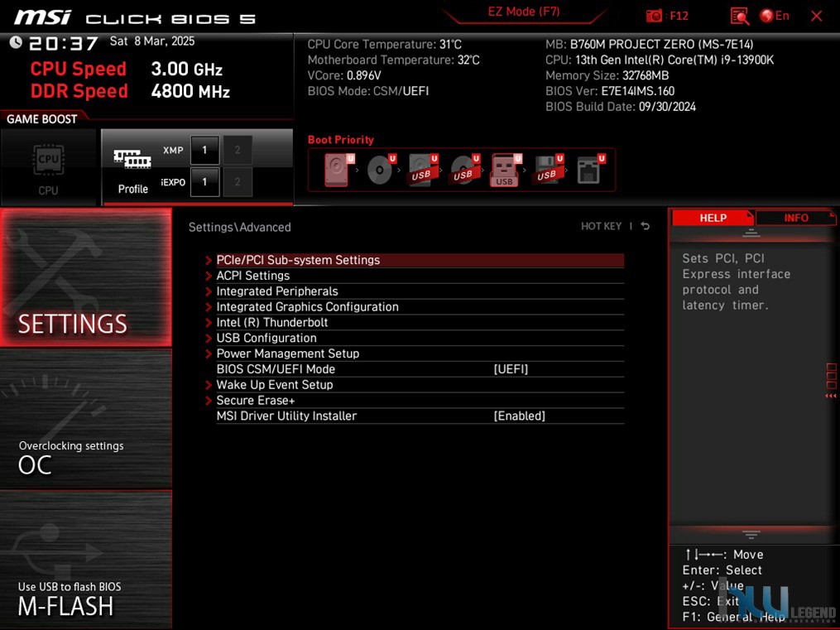Click the 20:37 system time
Image resolution: width=840 pixels, height=630 pixels.
[63, 43]
